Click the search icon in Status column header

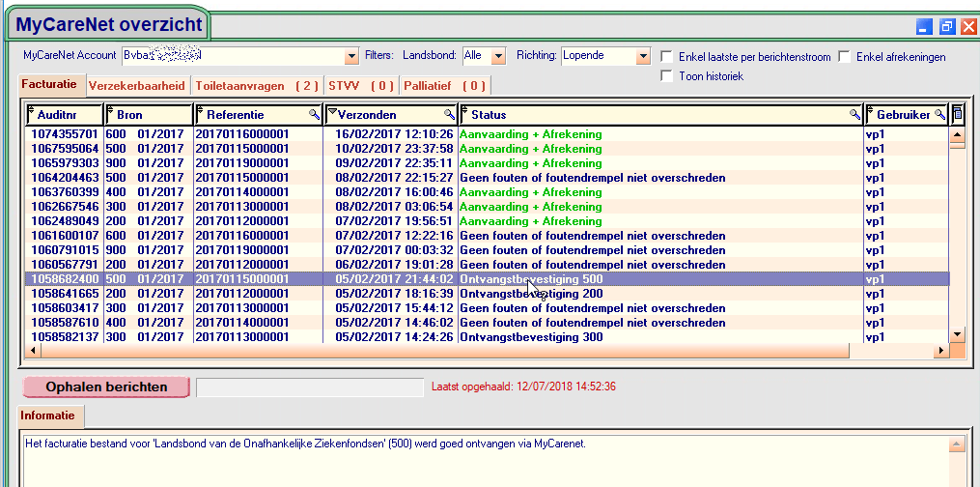(x=854, y=115)
